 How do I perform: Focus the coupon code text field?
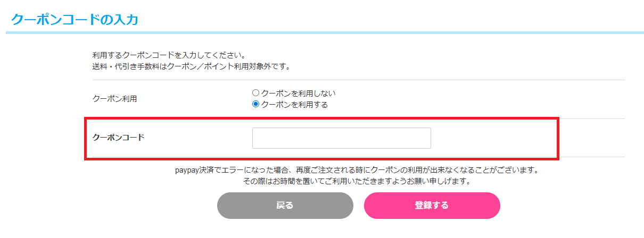341,138
